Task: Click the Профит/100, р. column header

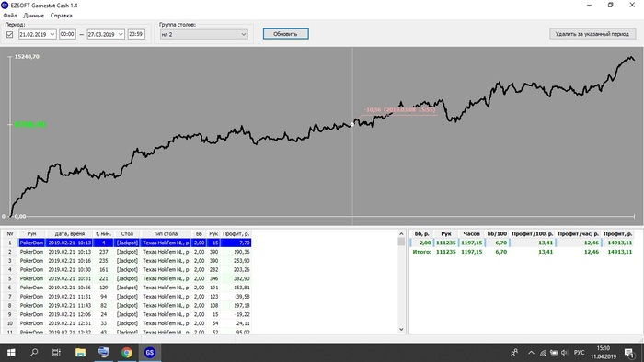Action: (533, 233)
